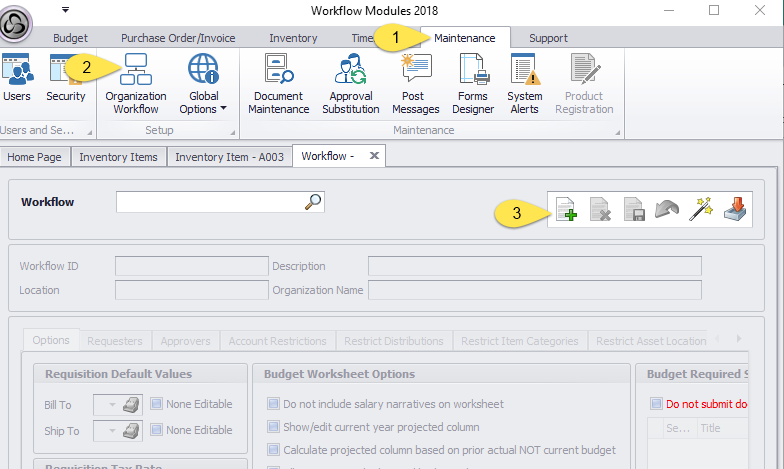Switch to the Inventory ribbon tab
784x469 pixels.
(293, 38)
